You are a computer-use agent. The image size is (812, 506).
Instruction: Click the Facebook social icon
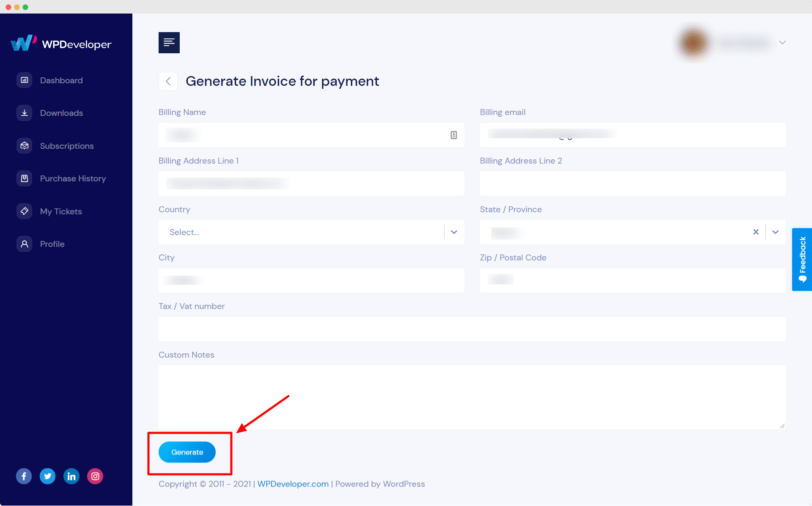coord(23,476)
